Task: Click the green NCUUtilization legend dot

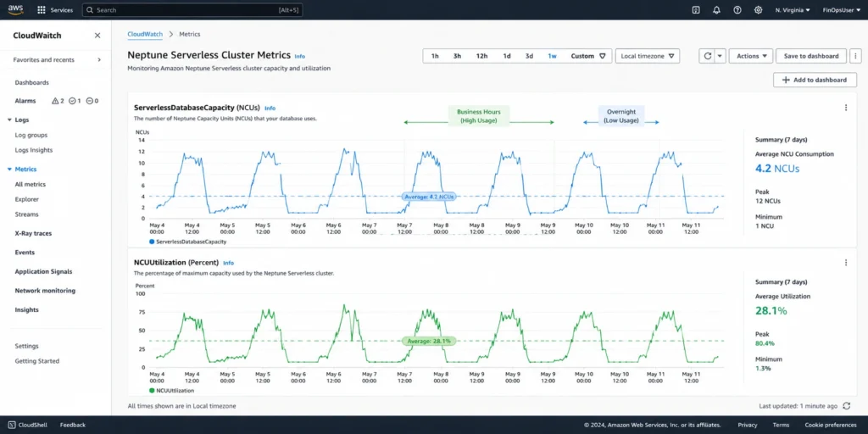Action: pos(152,390)
